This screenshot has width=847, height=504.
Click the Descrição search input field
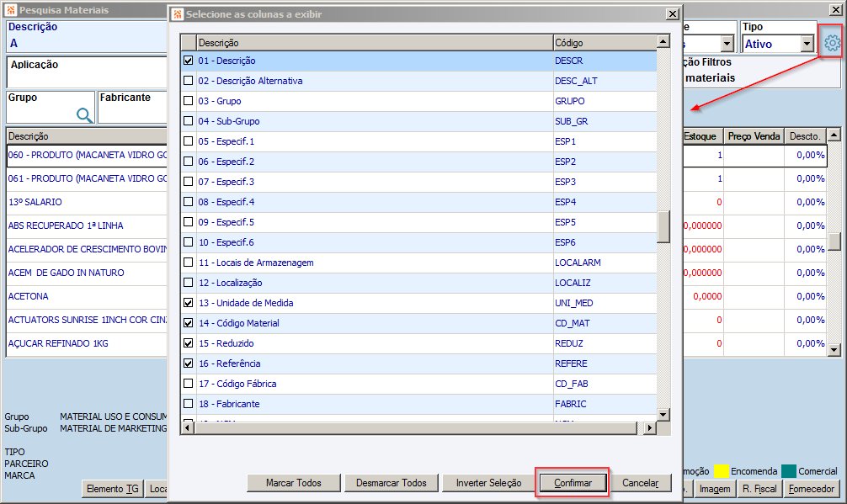(x=87, y=44)
